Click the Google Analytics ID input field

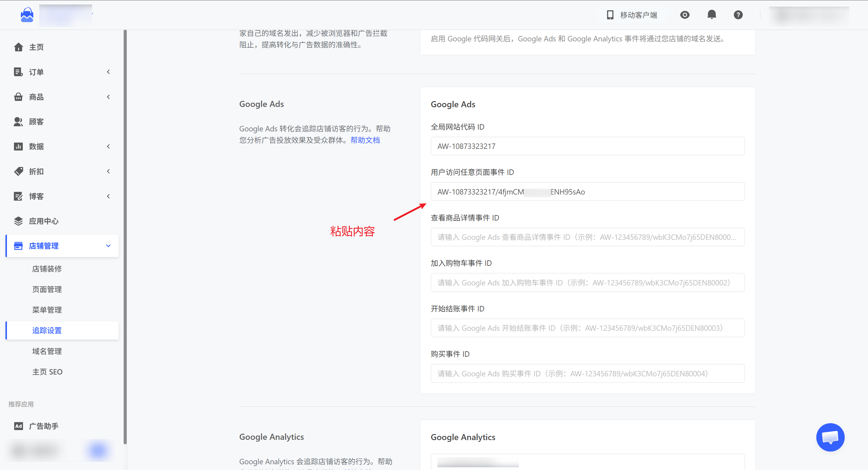tap(588, 462)
